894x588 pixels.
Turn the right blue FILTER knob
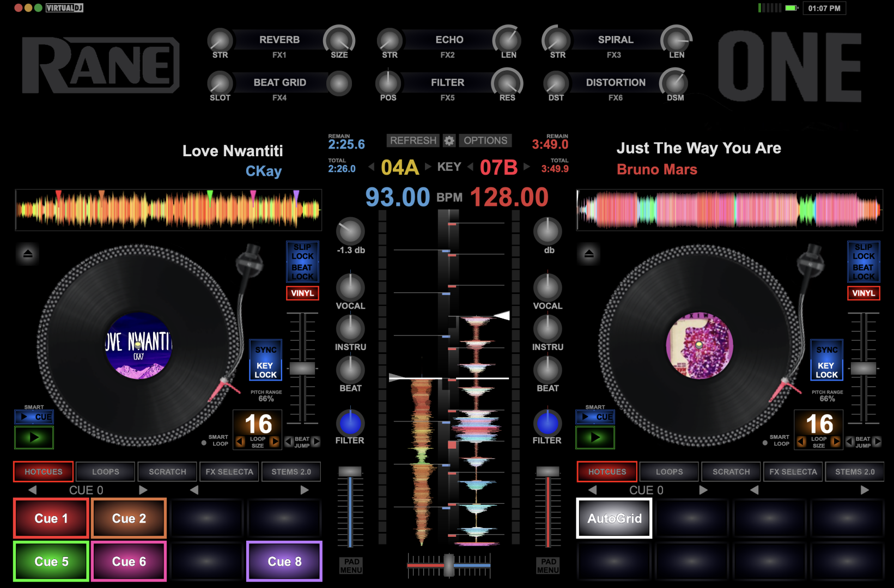tap(548, 422)
